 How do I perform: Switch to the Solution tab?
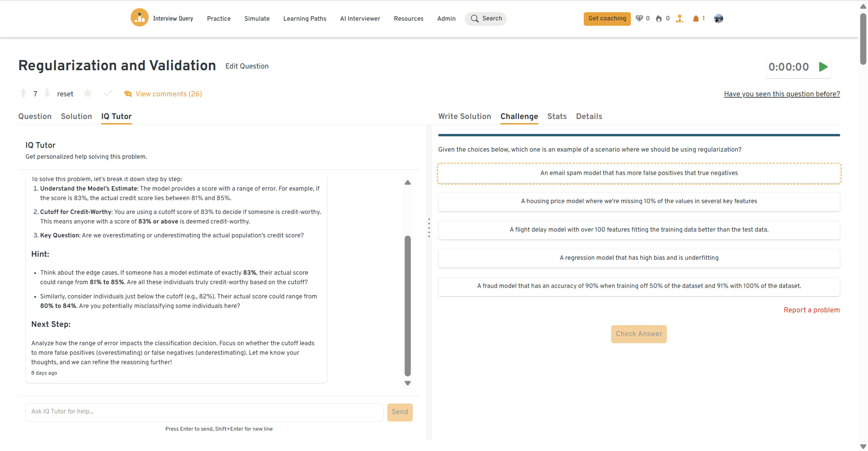point(76,116)
